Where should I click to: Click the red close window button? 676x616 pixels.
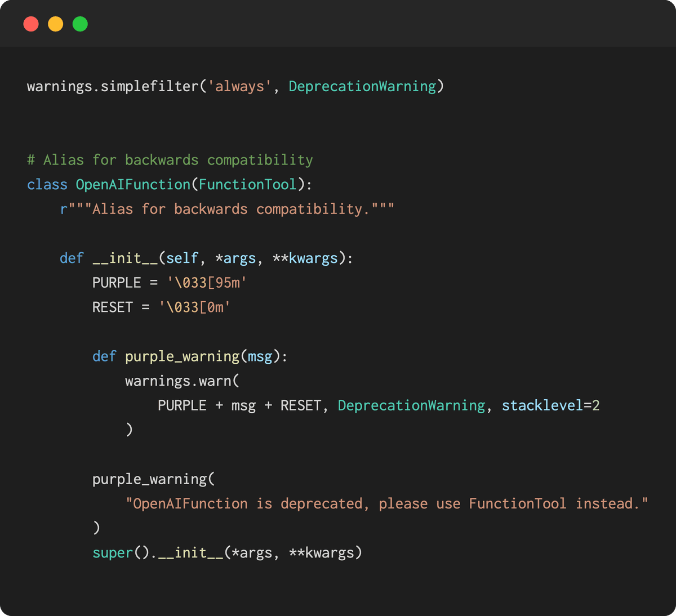(x=31, y=24)
